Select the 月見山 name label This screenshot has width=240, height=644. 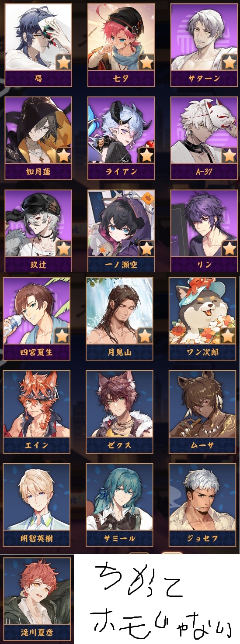119,352
